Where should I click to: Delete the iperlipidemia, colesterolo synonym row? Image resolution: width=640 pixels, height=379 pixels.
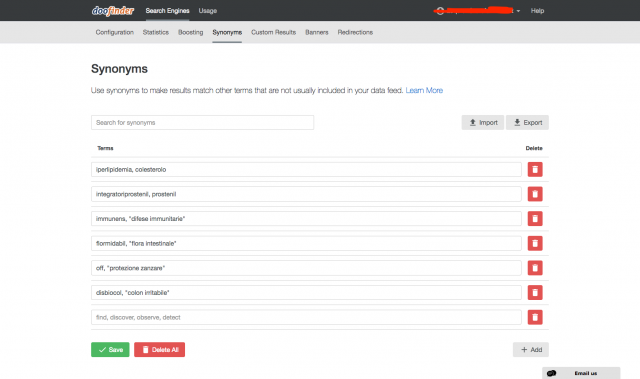535,169
